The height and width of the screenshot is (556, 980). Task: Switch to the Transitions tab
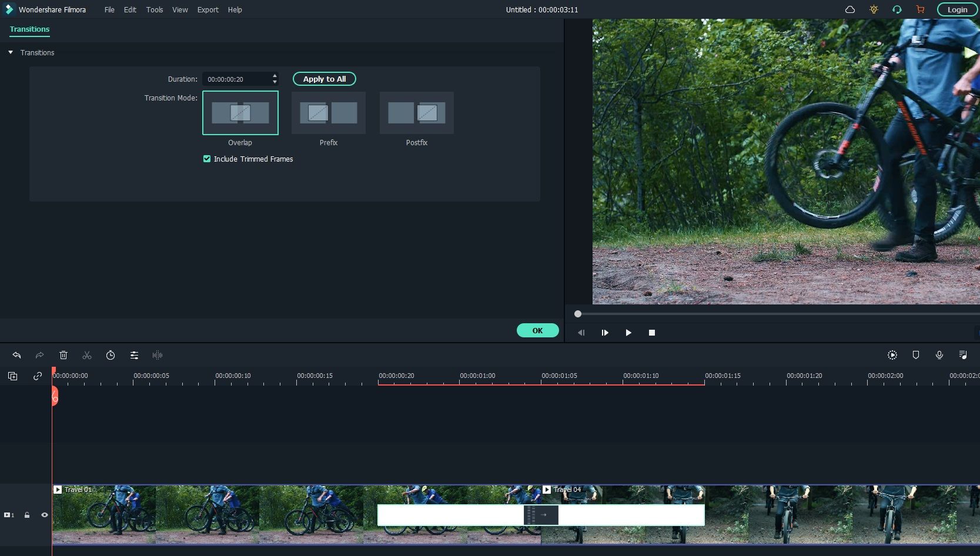click(x=29, y=29)
